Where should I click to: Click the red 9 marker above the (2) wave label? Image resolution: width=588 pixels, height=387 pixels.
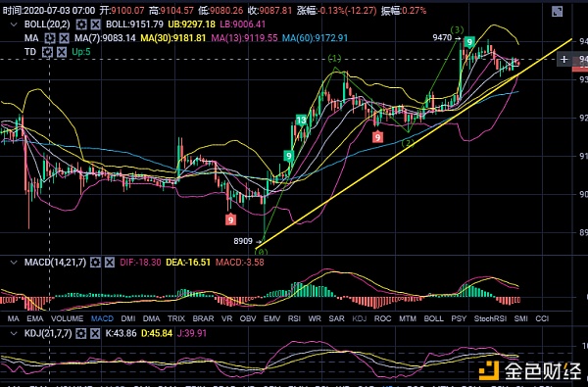377,137
